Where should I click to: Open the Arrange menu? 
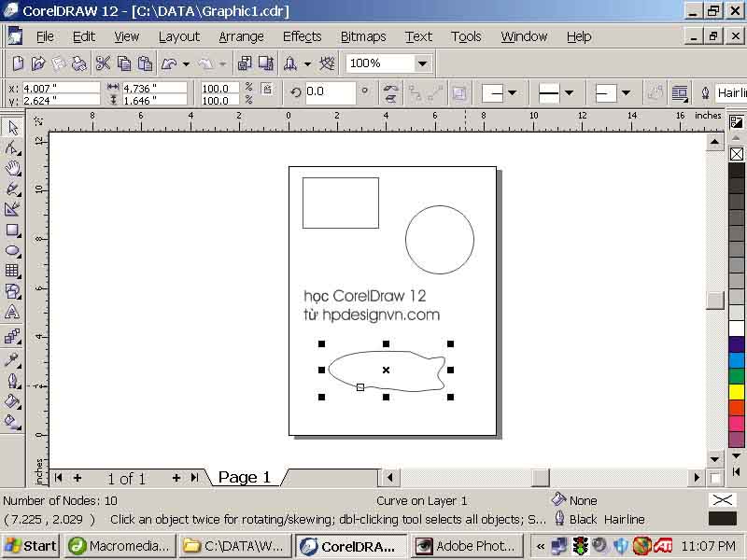(241, 36)
